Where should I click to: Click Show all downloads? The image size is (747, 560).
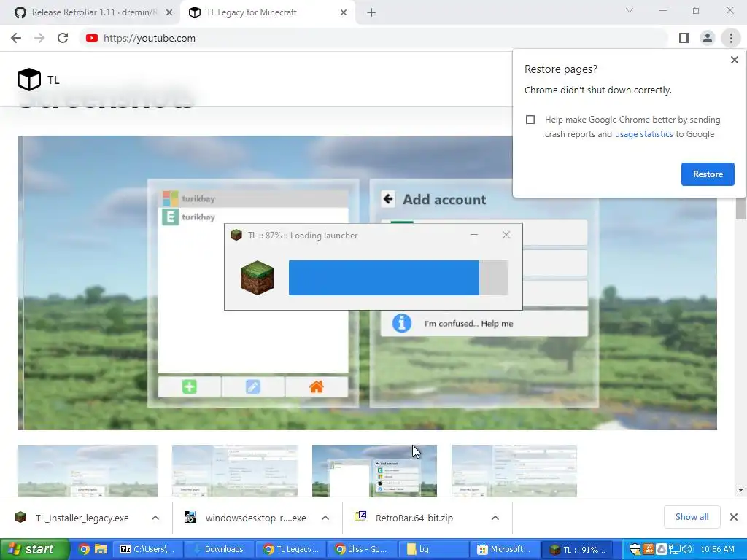pos(692,517)
